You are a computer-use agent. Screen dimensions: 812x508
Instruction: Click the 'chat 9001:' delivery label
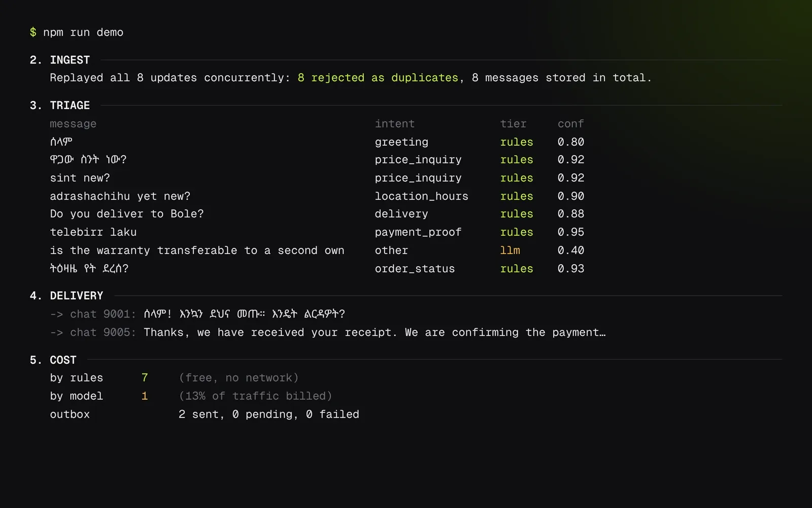pyautogui.click(x=103, y=314)
